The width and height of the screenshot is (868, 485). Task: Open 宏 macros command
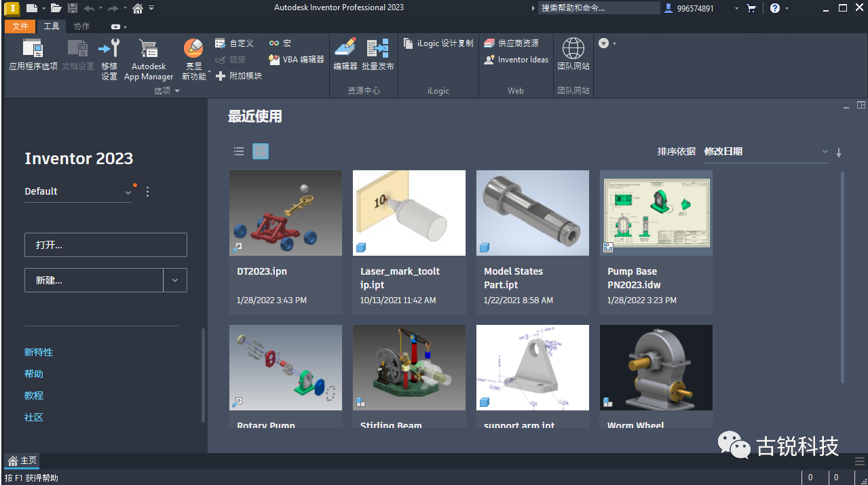coord(280,43)
